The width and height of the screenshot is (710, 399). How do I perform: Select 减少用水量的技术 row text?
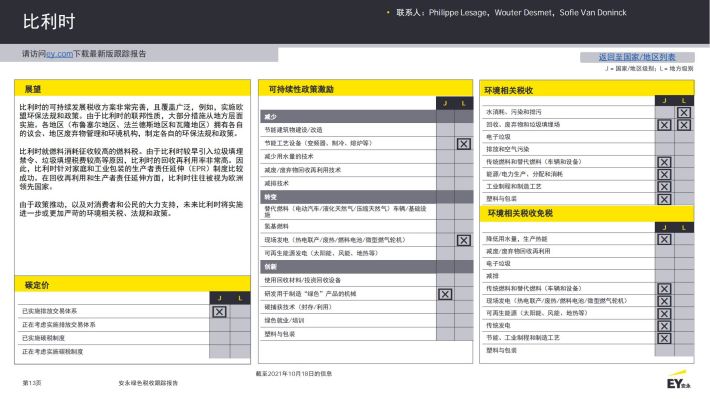(289, 157)
